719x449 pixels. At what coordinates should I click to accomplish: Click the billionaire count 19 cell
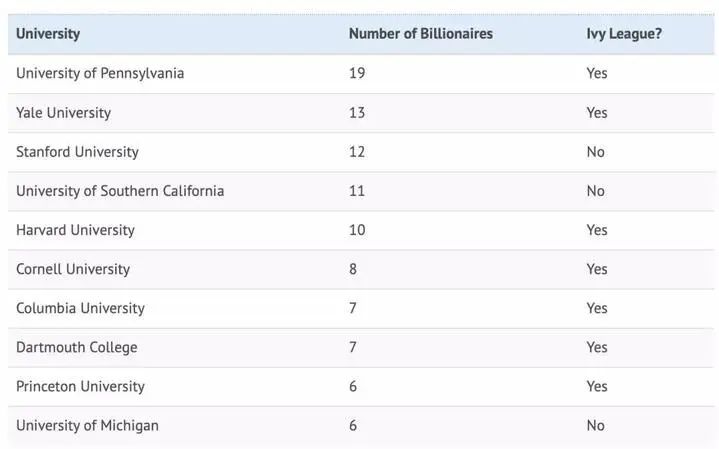tap(357, 73)
